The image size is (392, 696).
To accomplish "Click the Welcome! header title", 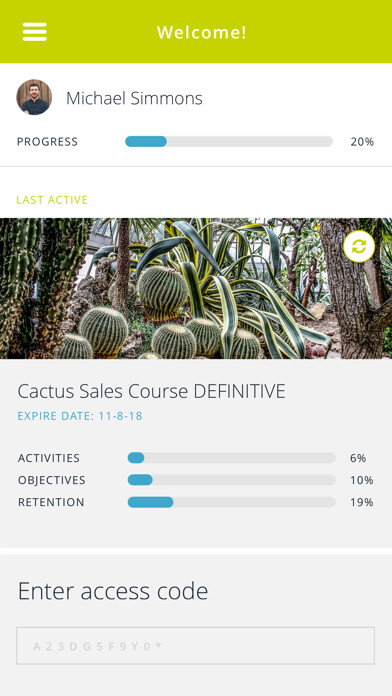I will click(x=202, y=32).
